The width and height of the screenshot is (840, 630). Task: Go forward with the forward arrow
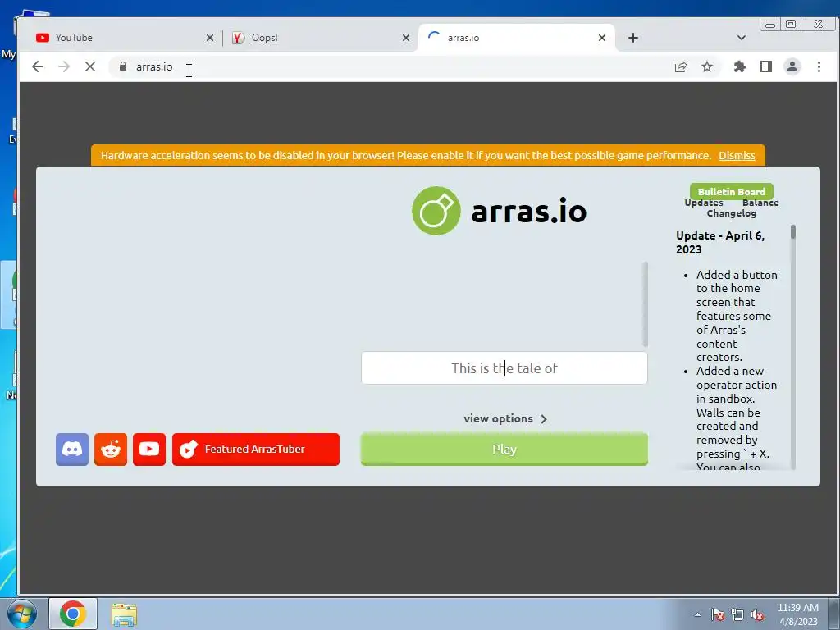tap(64, 66)
